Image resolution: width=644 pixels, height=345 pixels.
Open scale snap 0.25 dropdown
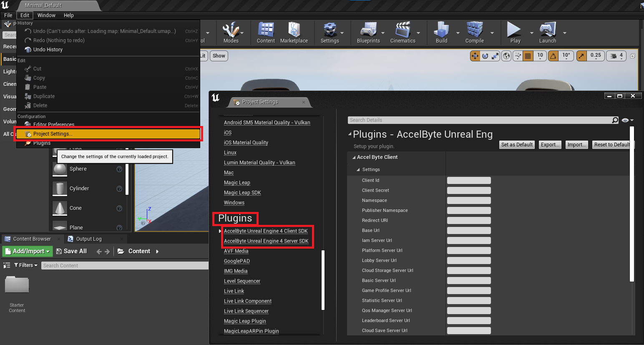[x=596, y=56]
